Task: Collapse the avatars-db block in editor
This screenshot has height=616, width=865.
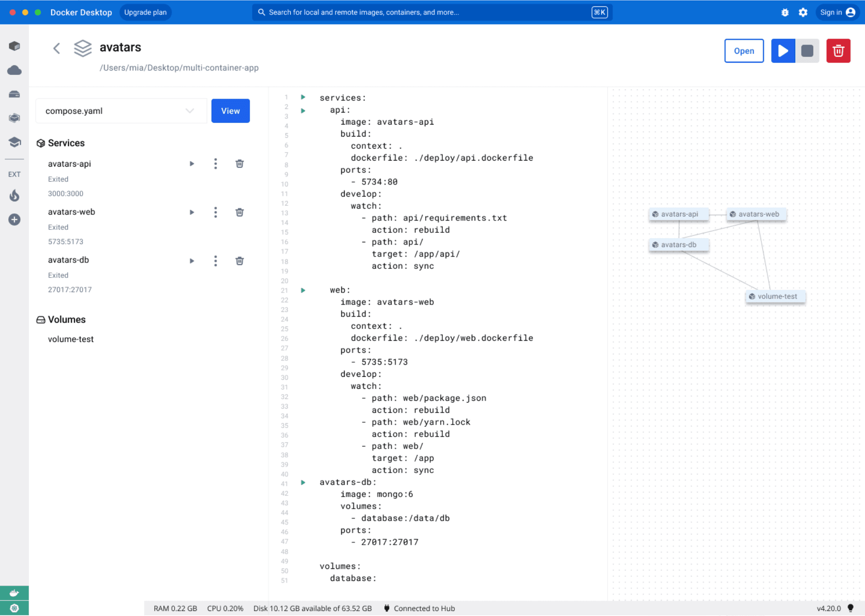Action: coord(303,482)
